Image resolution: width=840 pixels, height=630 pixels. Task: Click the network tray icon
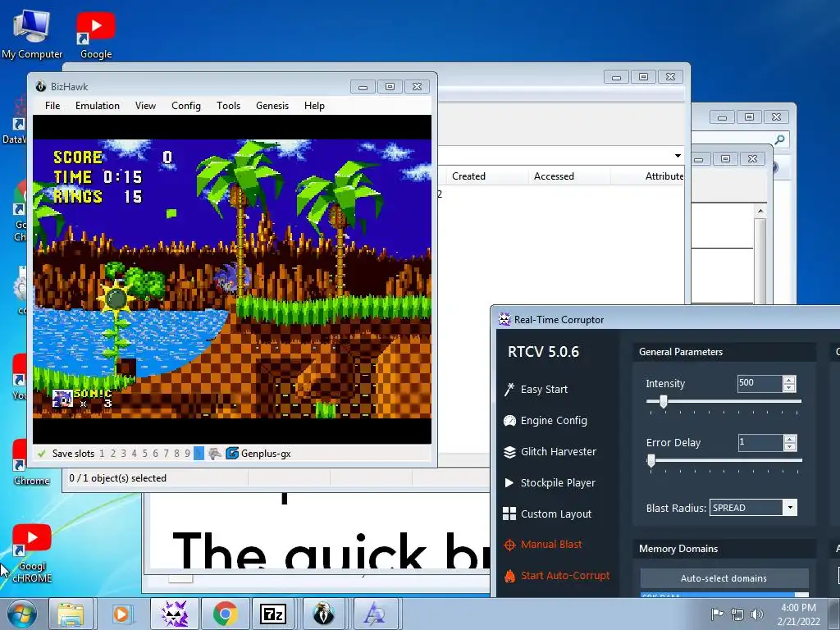pos(737,614)
